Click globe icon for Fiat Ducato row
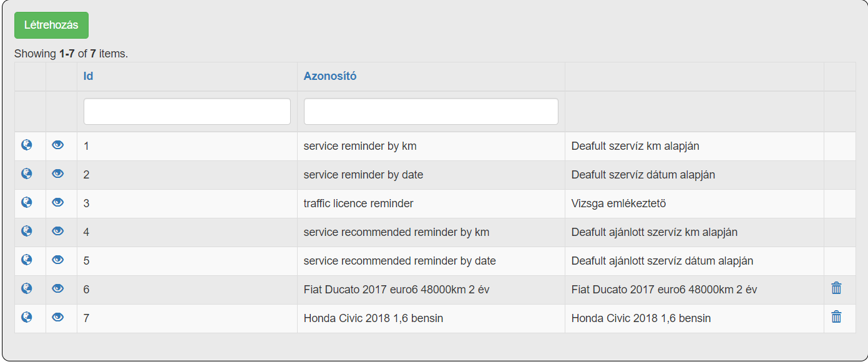Image resolution: width=868 pixels, height=362 pixels. 27,288
